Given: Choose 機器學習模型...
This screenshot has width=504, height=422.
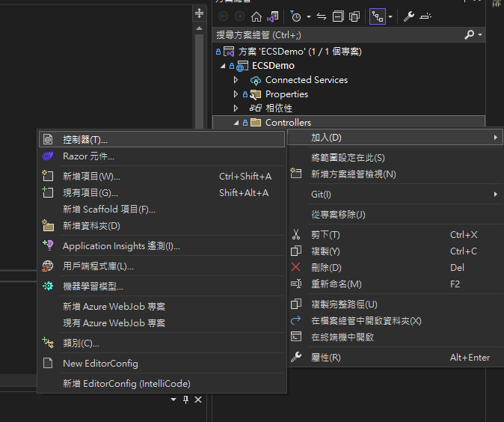Looking at the screenshot, I should tap(162, 287).
